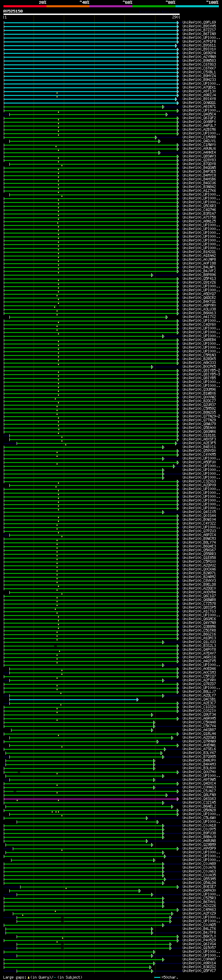Image resolution: width=222 pixels, height=980 pixels.
Task: Select hit label UniRef100_B9S611
Action: click(199, 45)
